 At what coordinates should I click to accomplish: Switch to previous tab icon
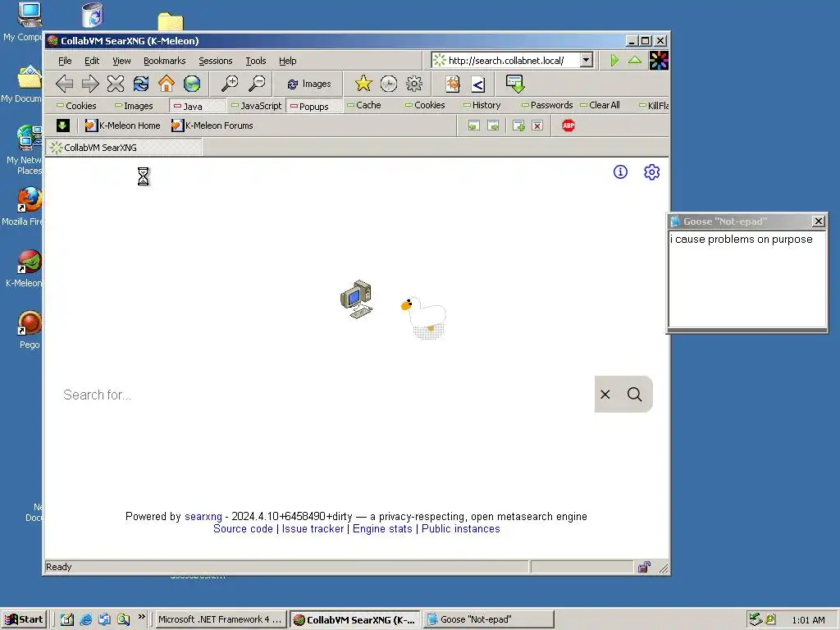click(473, 126)
